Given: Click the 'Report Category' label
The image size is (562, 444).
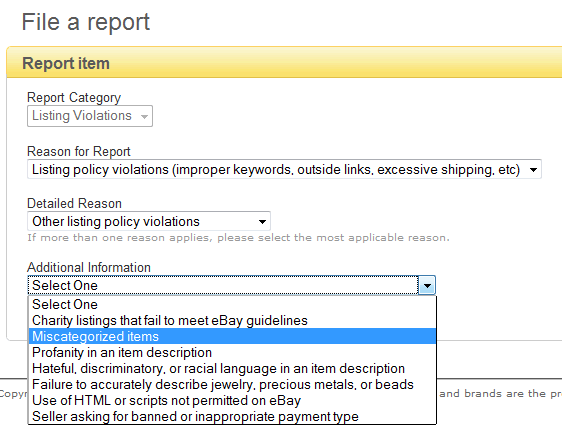Looking at the screenshot, I should [x=74, y=97].
